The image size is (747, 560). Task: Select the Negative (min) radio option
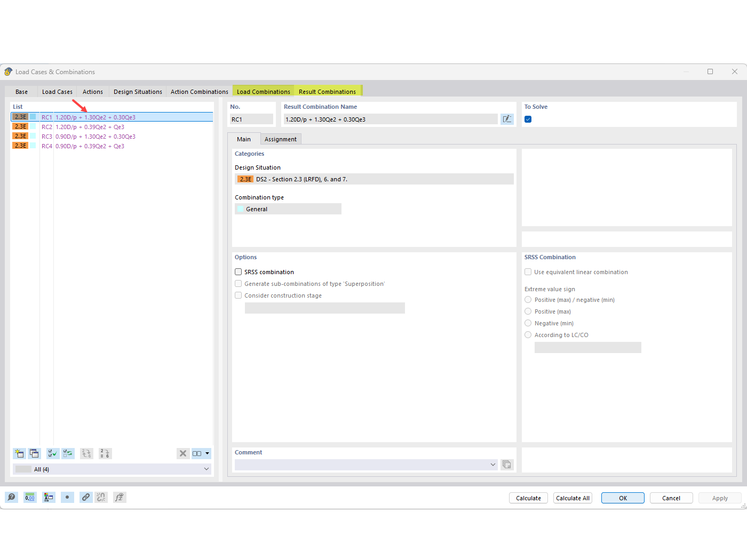[x=528, y=323]
